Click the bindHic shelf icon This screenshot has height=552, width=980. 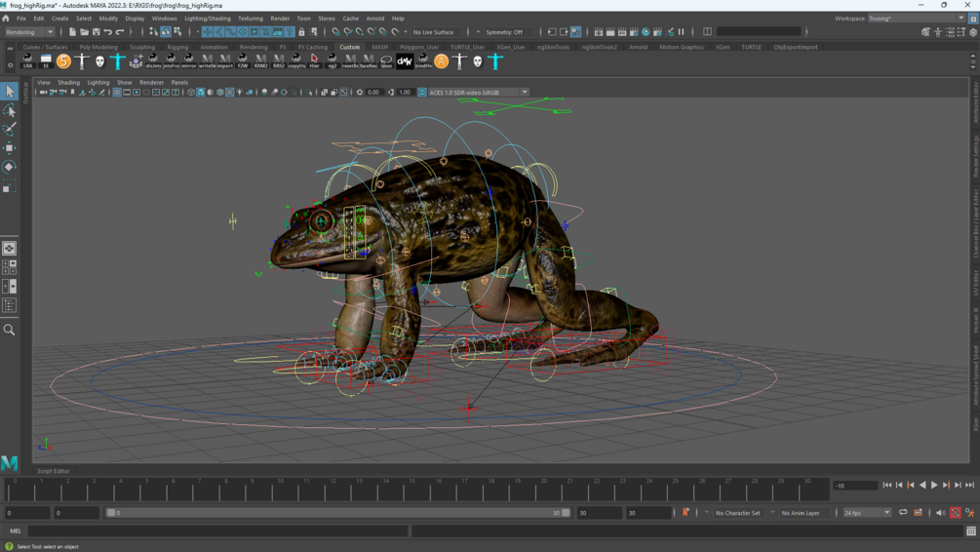click(x=423, y=61)
